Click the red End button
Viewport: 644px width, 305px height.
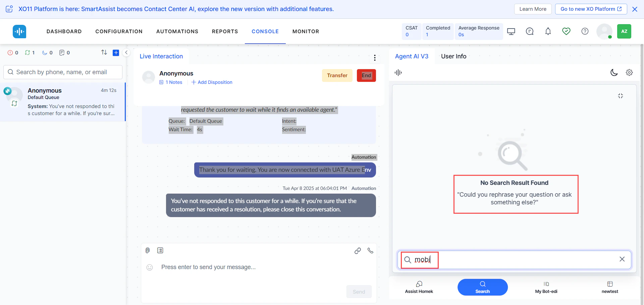(x=366, y=75)
